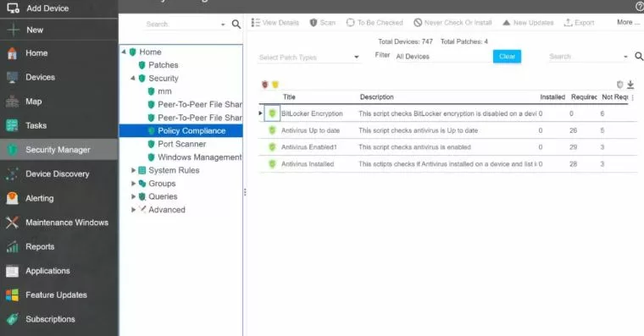The width and height of the screenshot is (644, 336).
Task: Open the Applications section
Action: [x=47, y=271]
